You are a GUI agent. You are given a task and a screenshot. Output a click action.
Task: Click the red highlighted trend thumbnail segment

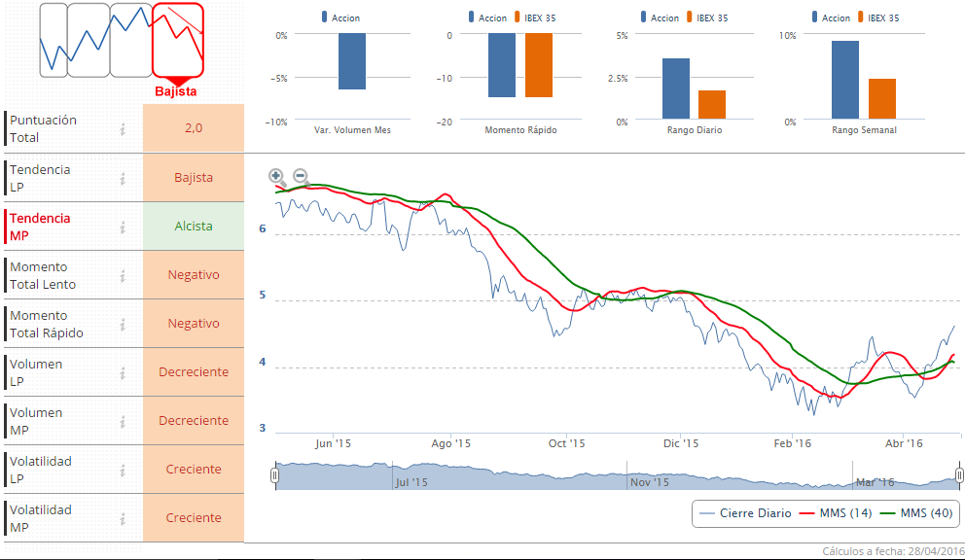point(178,40)
